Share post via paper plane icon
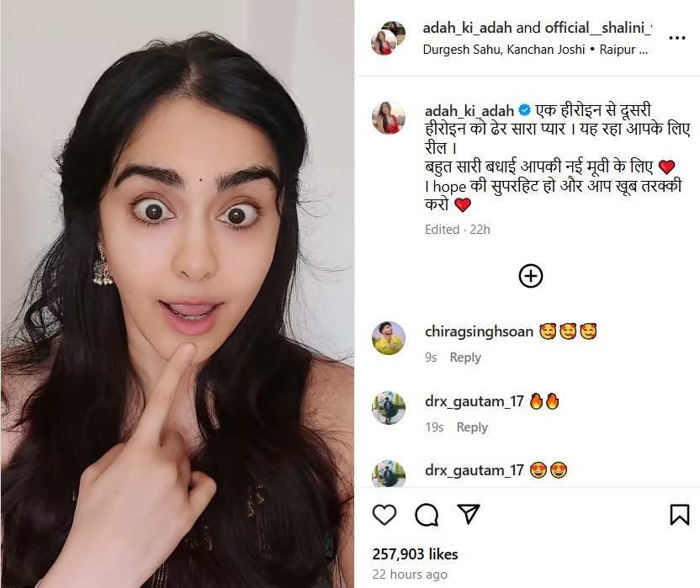700x588 pixels. (x=469, y=514)
